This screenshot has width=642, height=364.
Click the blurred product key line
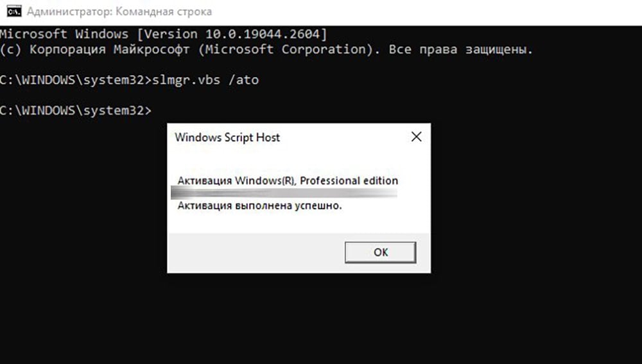coord(284,193)
